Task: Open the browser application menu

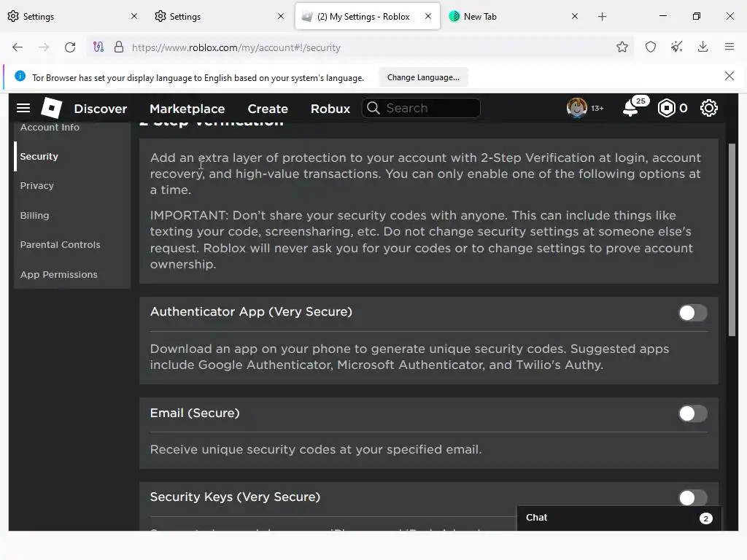Action: [729, 47]
